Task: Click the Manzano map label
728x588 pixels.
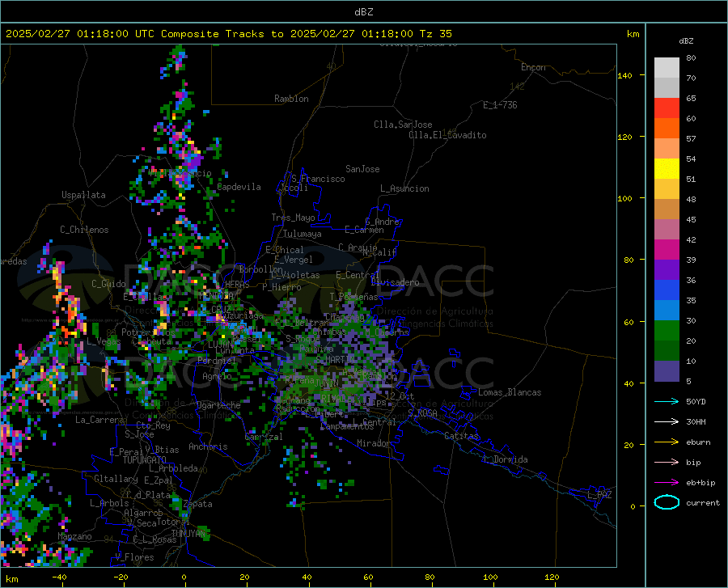Action: 74,536
